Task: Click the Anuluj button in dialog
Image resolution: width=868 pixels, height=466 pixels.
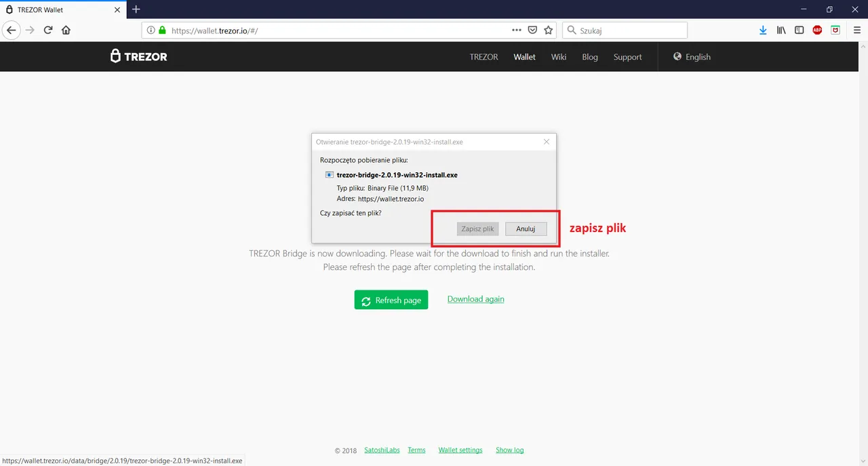Action: tap(526, 229)
